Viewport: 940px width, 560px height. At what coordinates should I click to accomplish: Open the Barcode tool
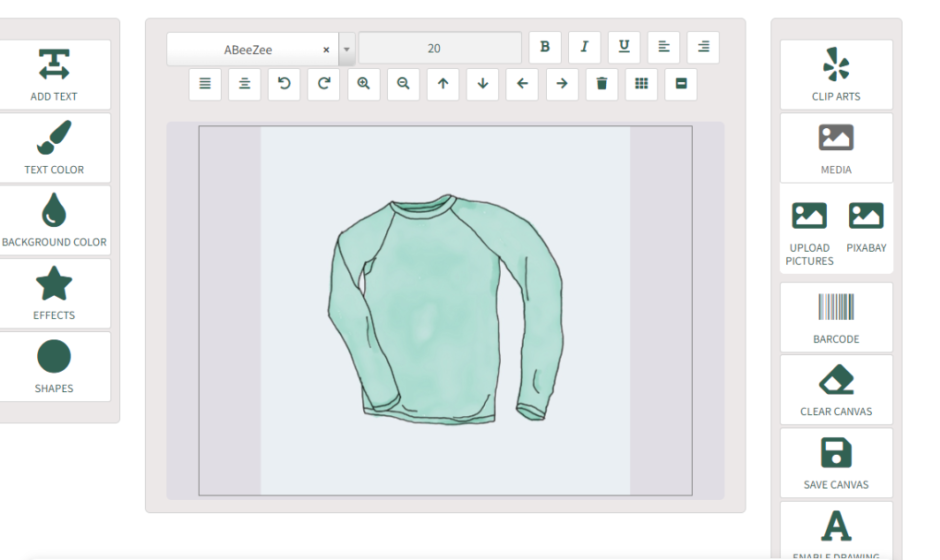[x=836, y=317]
